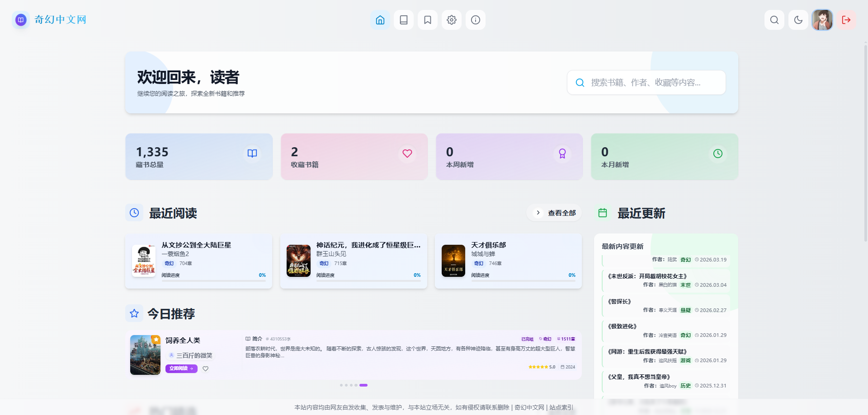Screen dimensions: 868x415
Task: Select the active purple carousel indicator
Action: click(x=363, y=385)
